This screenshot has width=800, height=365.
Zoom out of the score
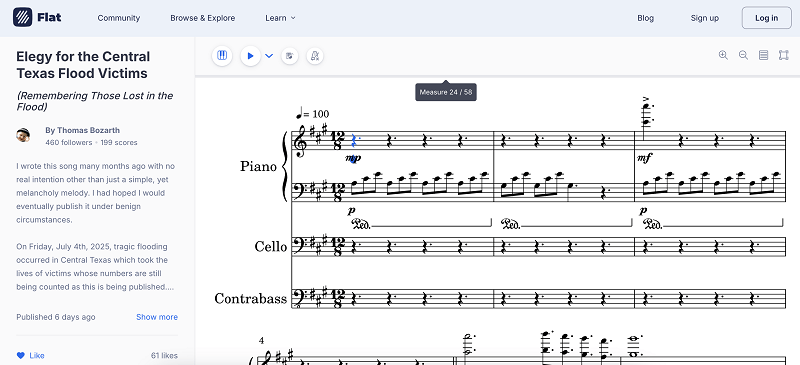click(743, 55)
